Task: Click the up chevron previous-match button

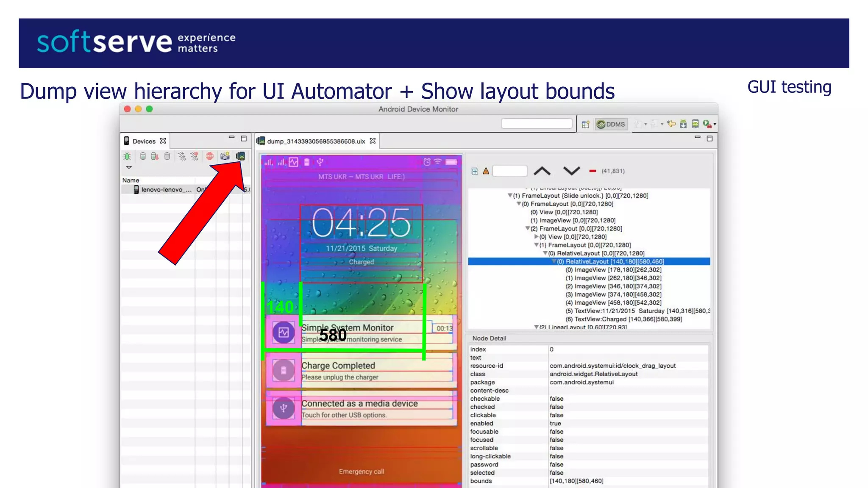Action: pyautogui.click(x=542, y=171)
